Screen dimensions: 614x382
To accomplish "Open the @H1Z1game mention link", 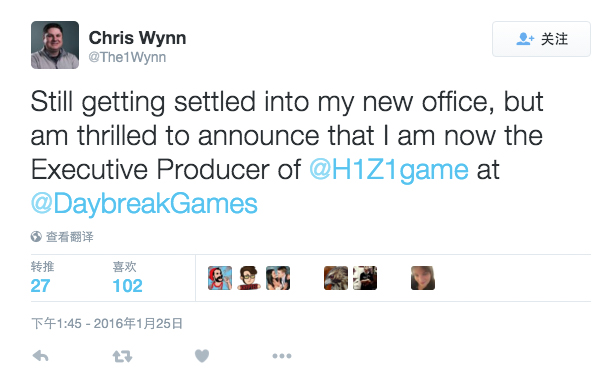I will (389, 169).
